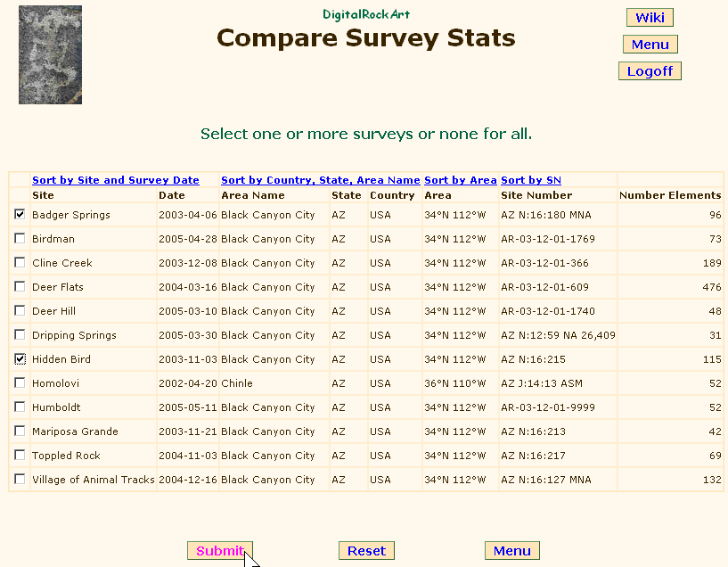Open the Wiki page button
Viewport: 728px width, 567px height.
pos(650,18)
